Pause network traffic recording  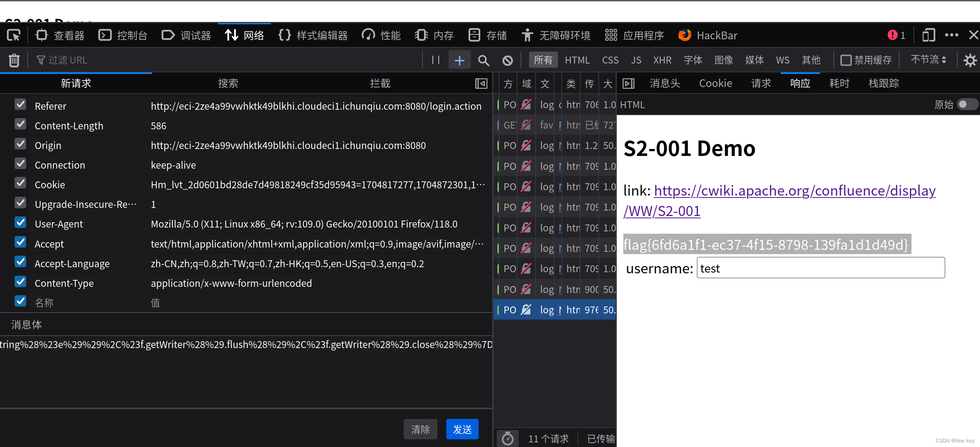pos(435,60)
